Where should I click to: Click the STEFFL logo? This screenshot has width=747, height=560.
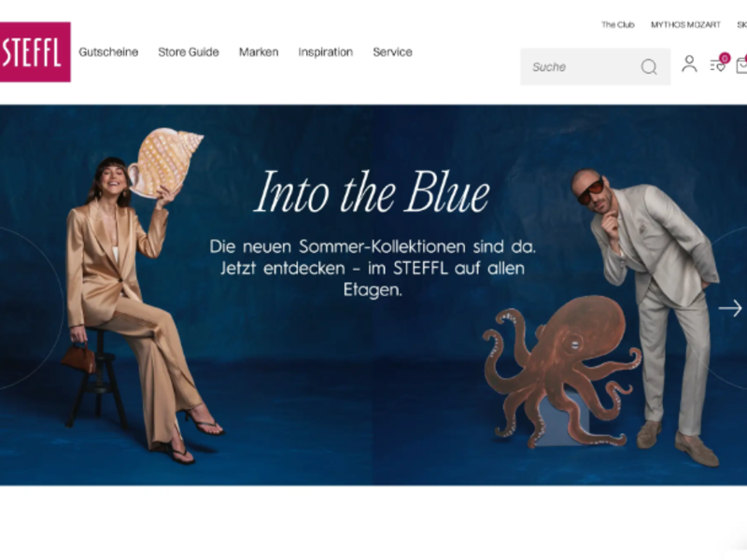[x=35, y=52]
